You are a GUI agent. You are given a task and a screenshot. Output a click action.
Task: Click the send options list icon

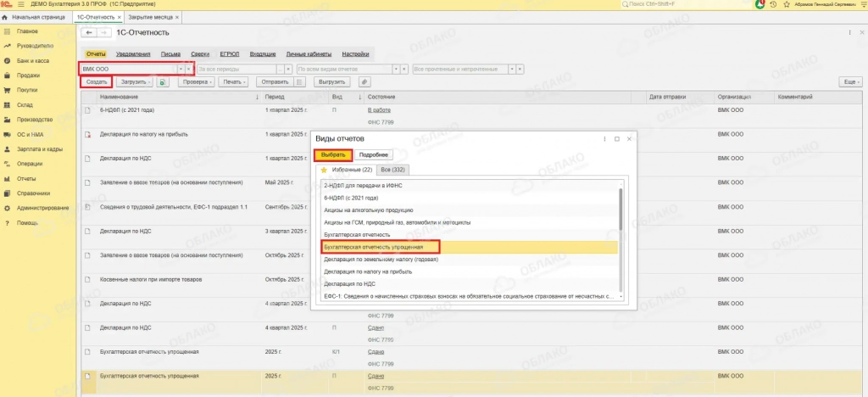299,82
